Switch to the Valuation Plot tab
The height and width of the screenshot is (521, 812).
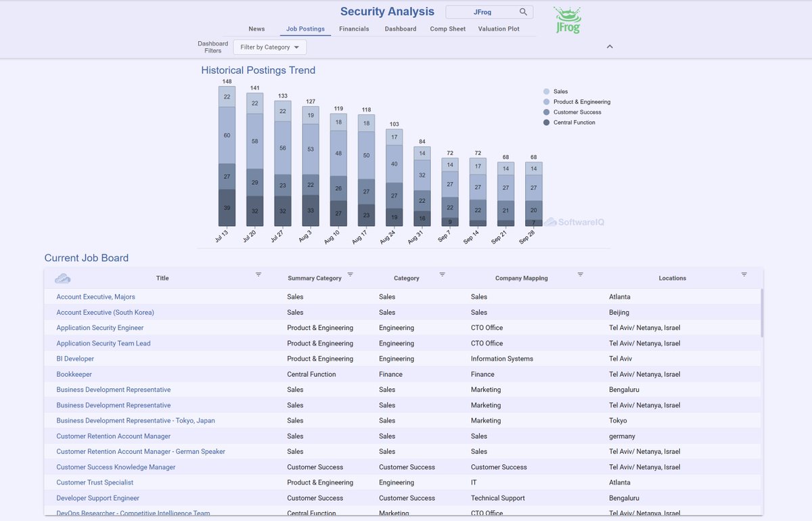click(499, 28)
